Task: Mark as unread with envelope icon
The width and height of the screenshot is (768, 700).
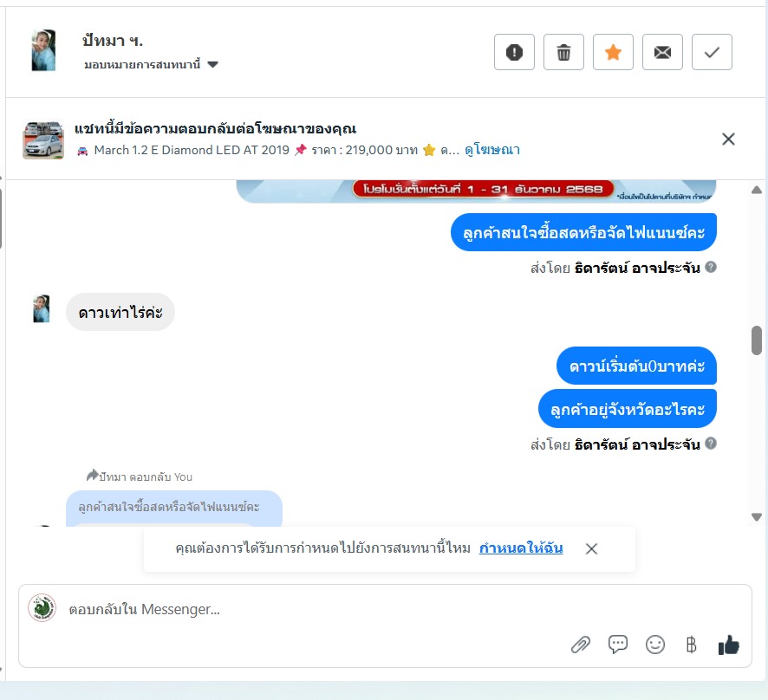Action: click(662, 52)
